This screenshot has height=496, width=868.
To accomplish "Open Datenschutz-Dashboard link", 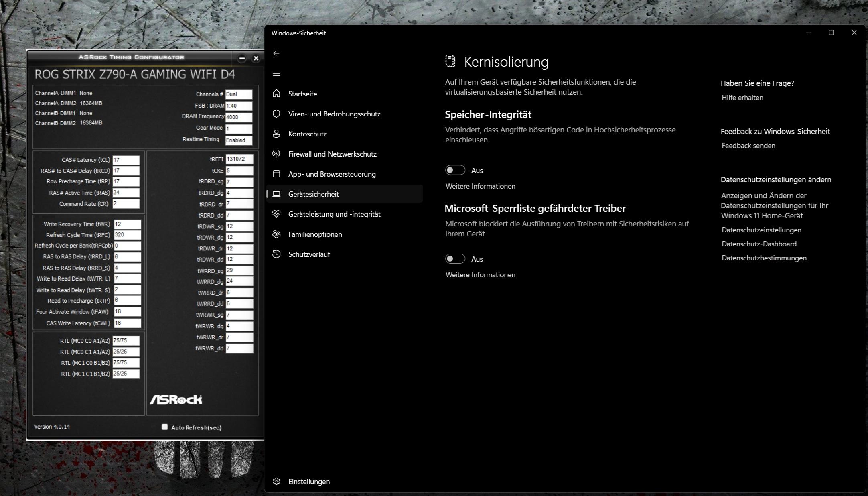I will tap(759, 244).
